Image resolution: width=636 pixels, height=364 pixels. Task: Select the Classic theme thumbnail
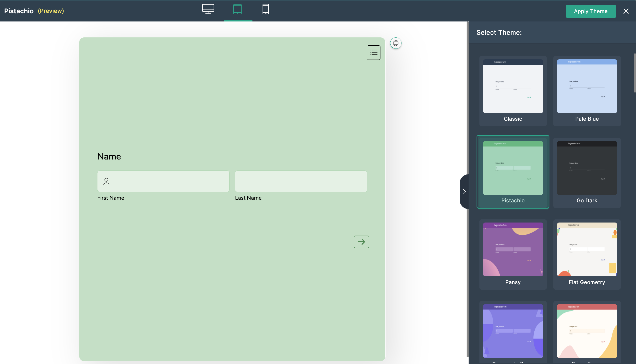[x=513, y=86]
